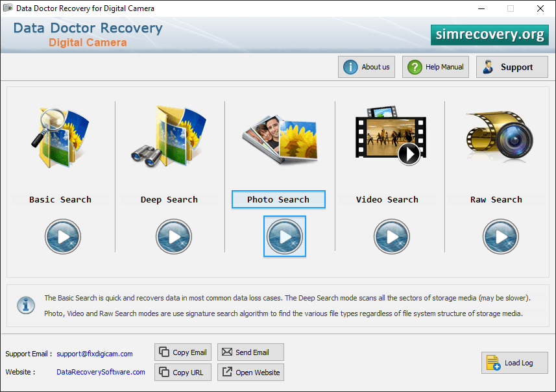
Task: Click the Video Search filmstrip icon
Action: point(391,136)
